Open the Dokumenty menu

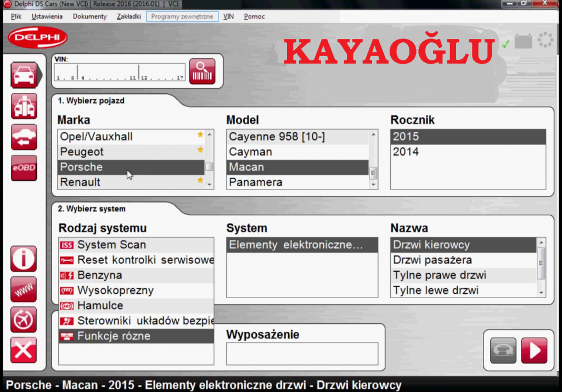pyautogui.click(x=89, y=16)
